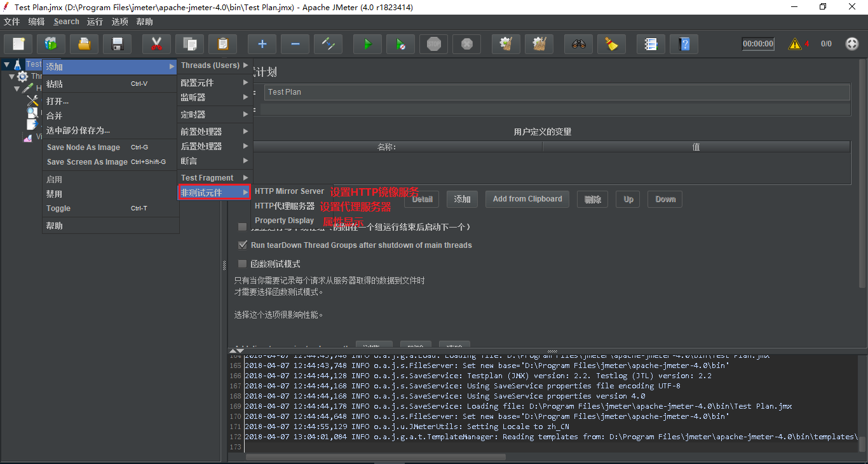The image size is (868, 464).
Task: Collapse the Thread Group tree node arrow
Action: tap(11, 76)
